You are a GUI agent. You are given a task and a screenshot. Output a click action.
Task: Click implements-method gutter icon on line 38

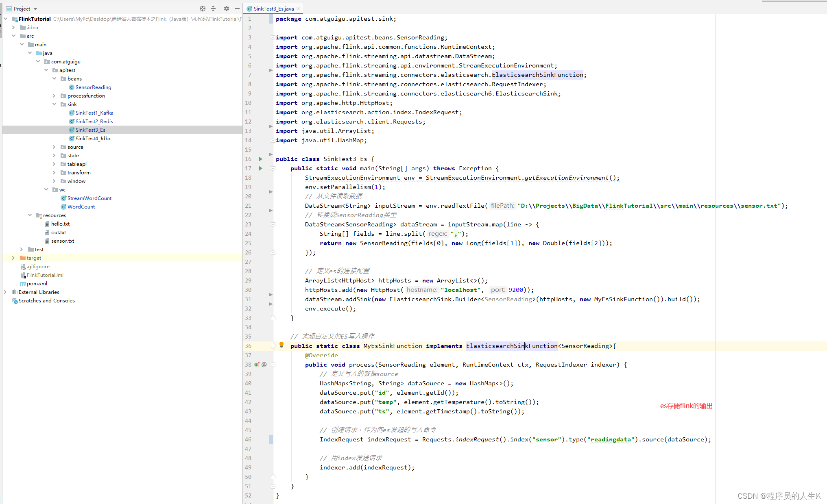257,365
